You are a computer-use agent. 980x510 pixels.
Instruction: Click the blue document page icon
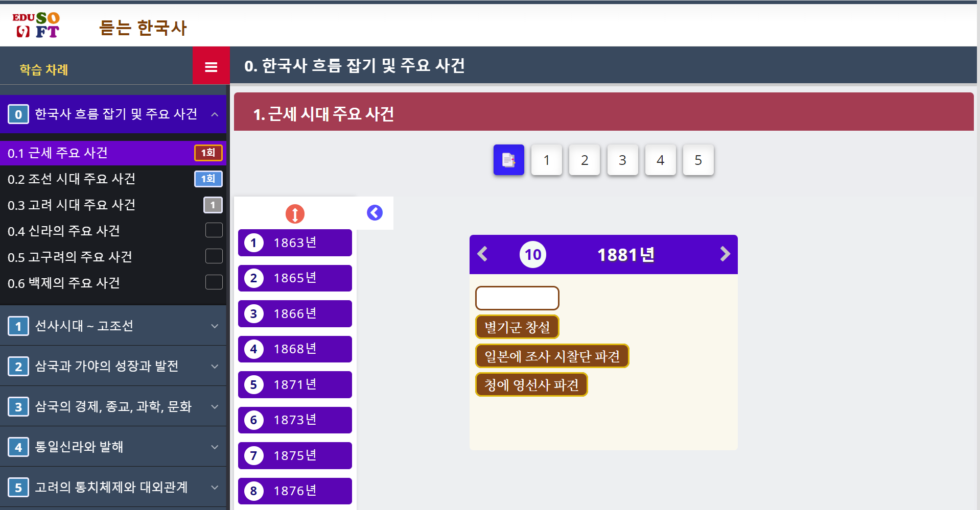point(508,160)
